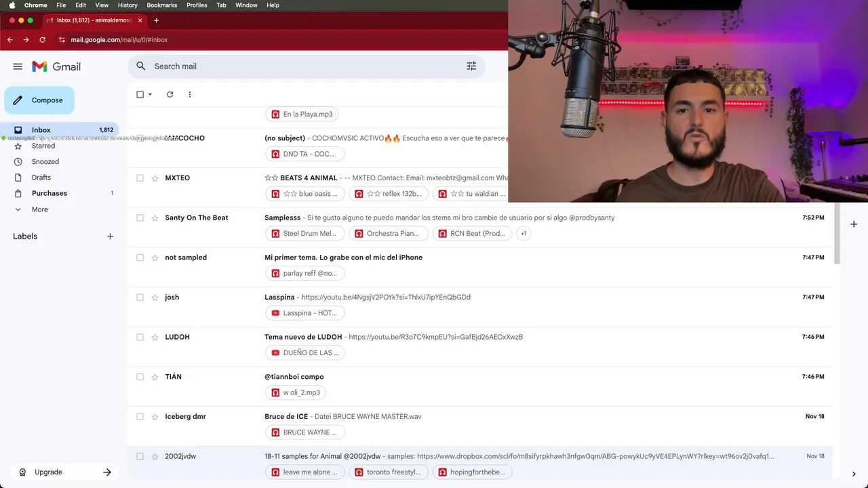Star the MXTEO email

coord(155,178)
